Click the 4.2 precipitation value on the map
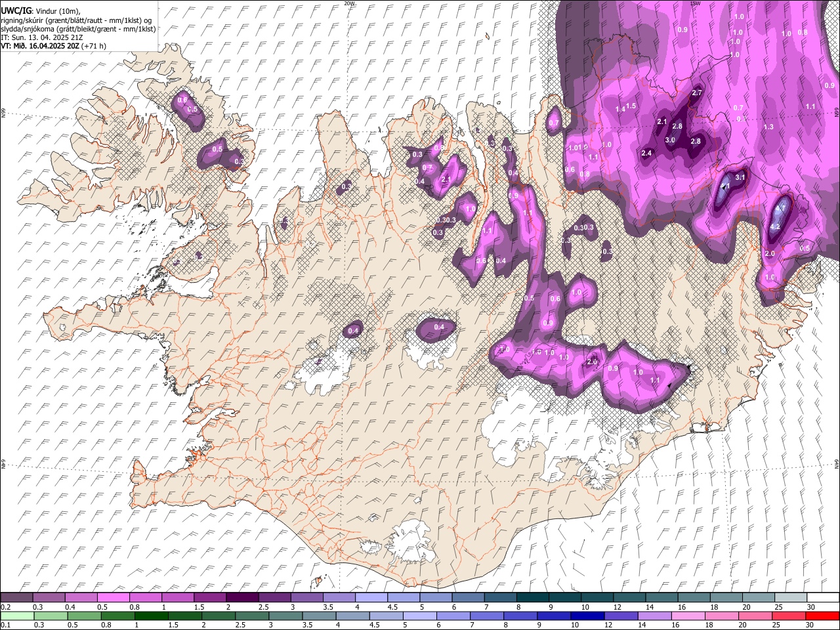Viewport: 840px width, 630px height. [x=774, y=227]
